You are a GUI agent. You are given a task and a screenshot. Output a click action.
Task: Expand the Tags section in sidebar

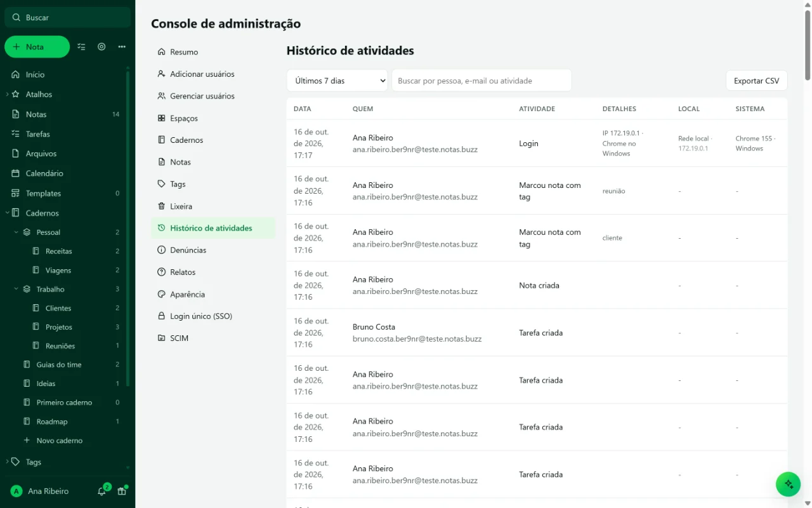(x=7, y=462)
